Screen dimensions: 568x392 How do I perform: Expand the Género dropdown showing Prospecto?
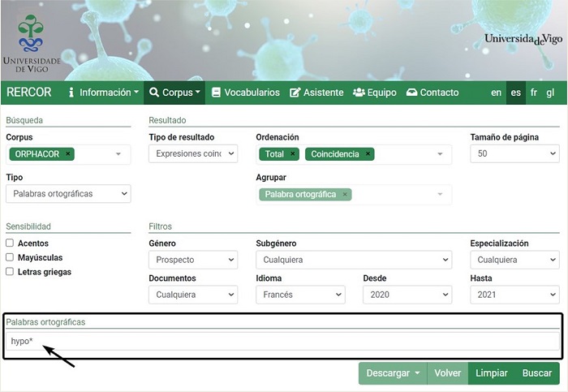pos(193,261)
